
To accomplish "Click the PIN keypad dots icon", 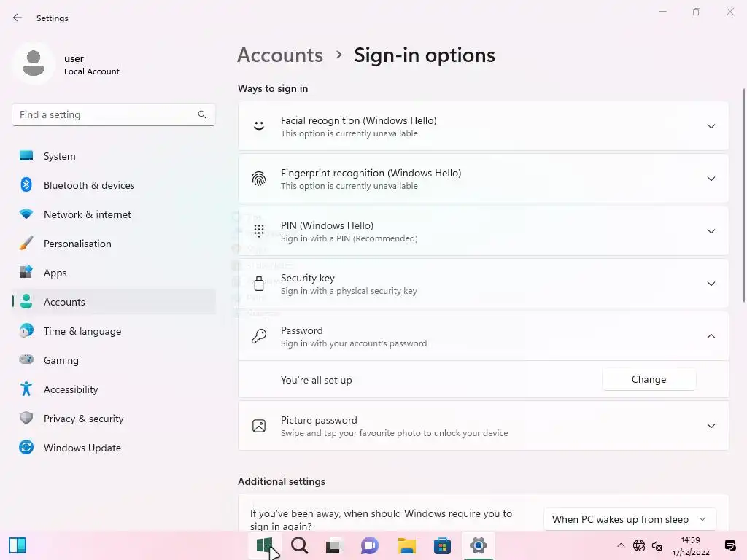I will click(x=259, y=231).
